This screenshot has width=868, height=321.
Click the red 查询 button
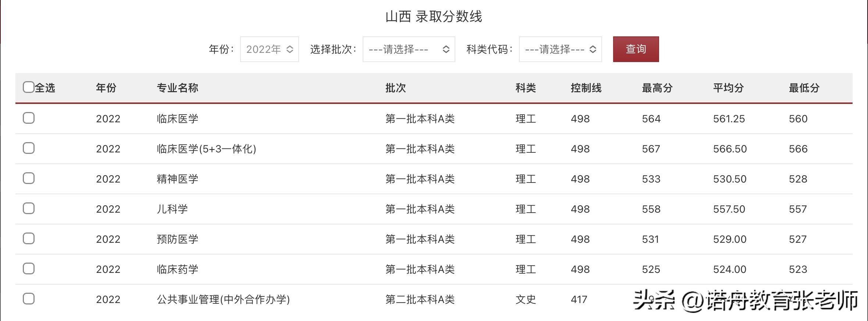(x=636, y=49)
